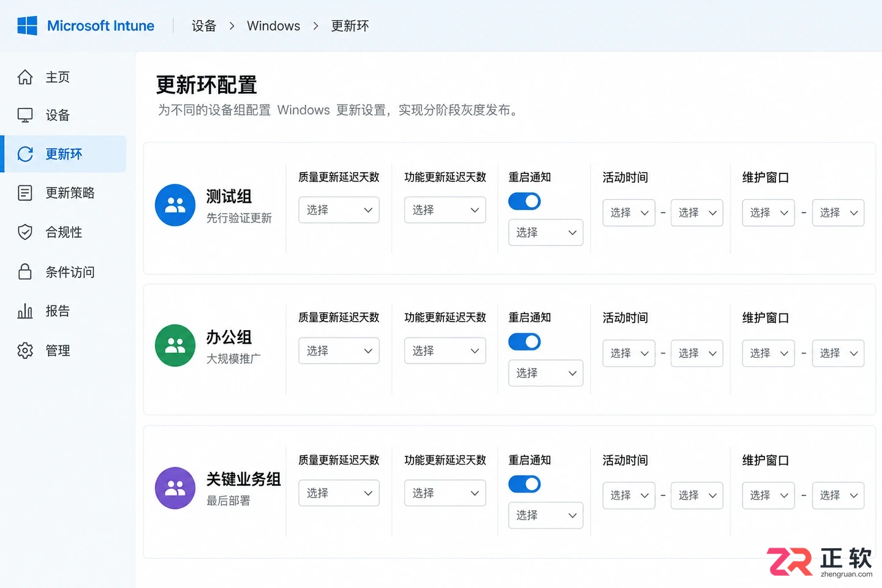Click the bar chart icon for 报告

pyautogui.click(x=25, y=311)
